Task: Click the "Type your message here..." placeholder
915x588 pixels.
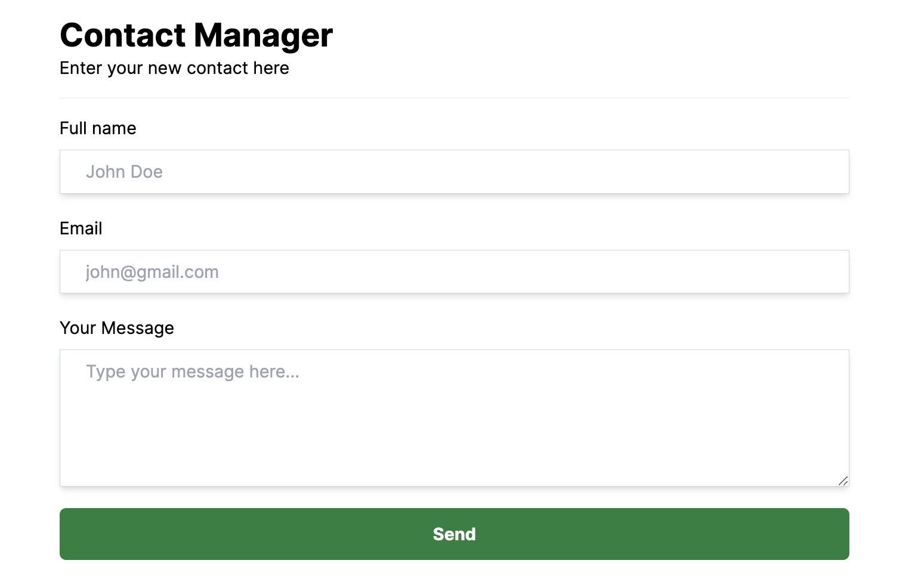Action: point(193,372)
